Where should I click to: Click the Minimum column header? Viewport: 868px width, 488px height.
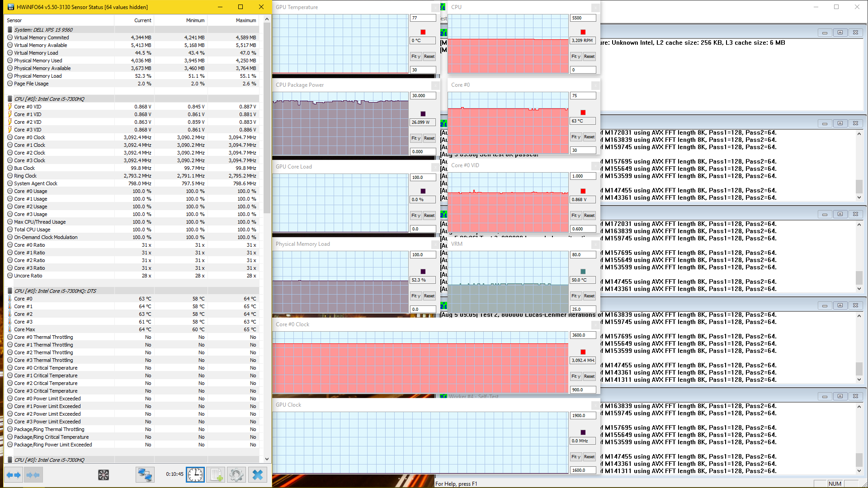(x=181, y=20)
